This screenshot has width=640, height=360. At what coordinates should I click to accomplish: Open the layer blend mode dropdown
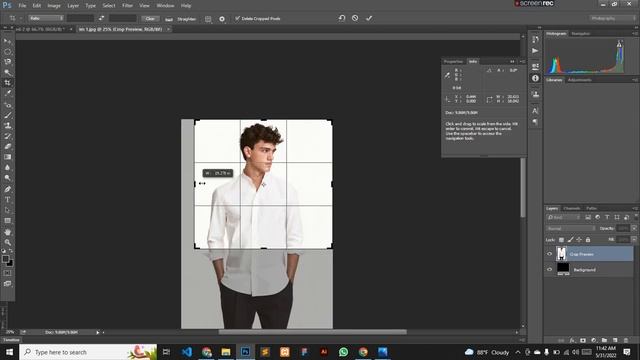click(x=570, y=229)
